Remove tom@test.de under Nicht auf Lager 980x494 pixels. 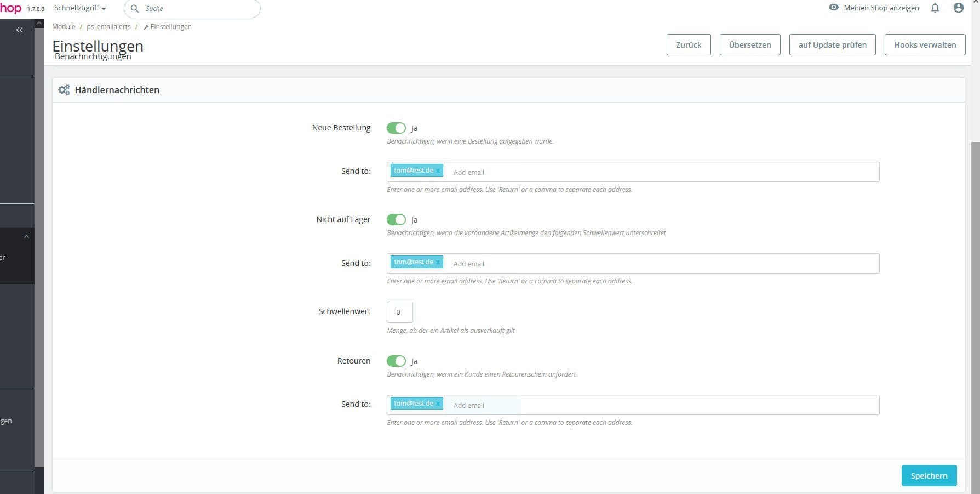(438, 262)
